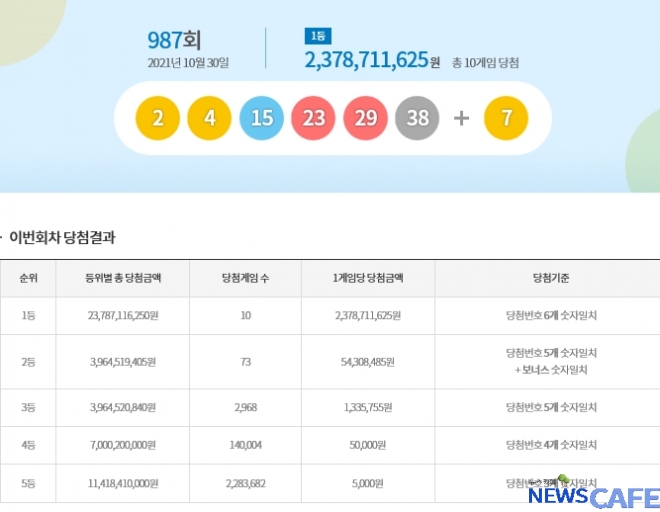
Task: Click the draw date 2021년 10월 30일
Action: pos(186,63)
